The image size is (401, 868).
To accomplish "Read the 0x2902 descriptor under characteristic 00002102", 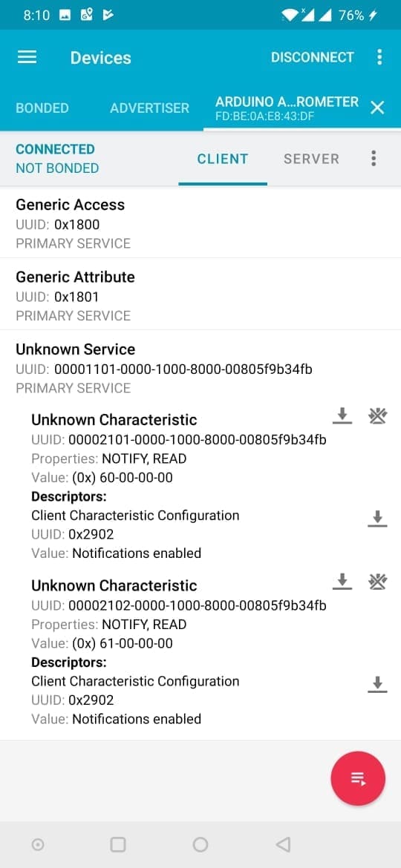I will point(378,684).
